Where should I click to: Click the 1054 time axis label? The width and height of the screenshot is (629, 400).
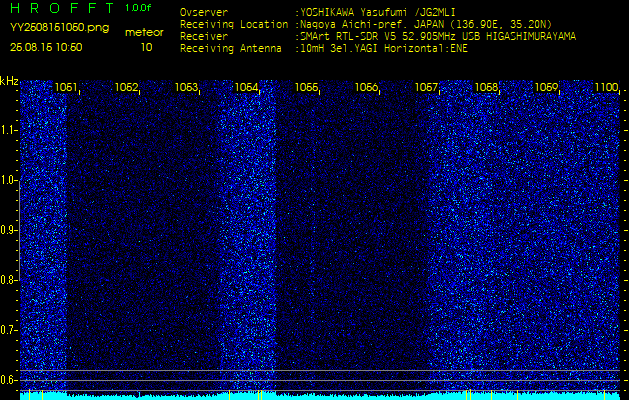coord(246,87)
